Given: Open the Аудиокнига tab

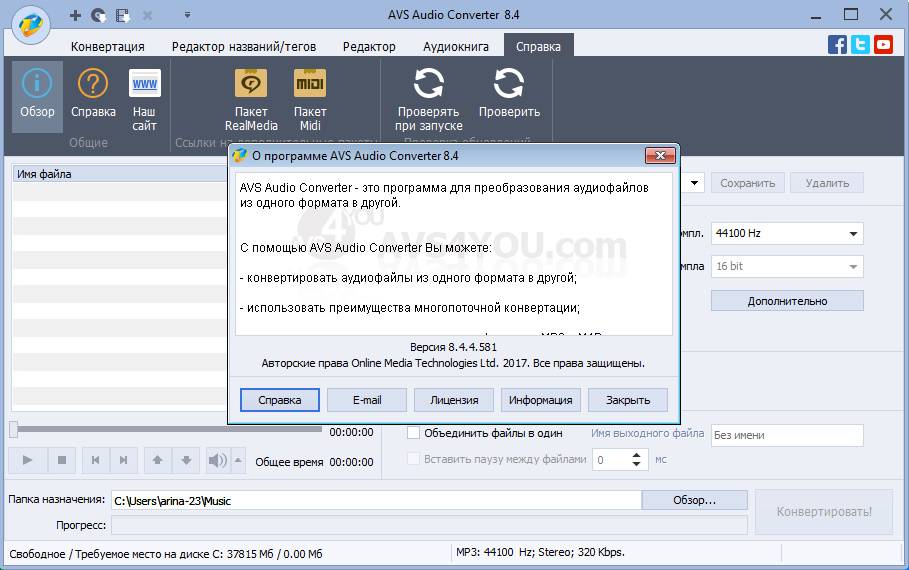Looking at the screenshot, I should (x=455, y=47).
